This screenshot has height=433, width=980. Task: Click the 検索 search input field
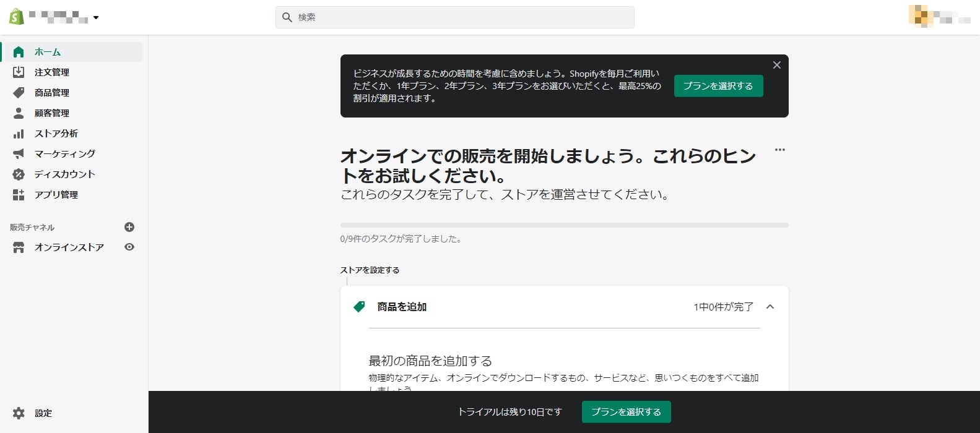(455, 17)
